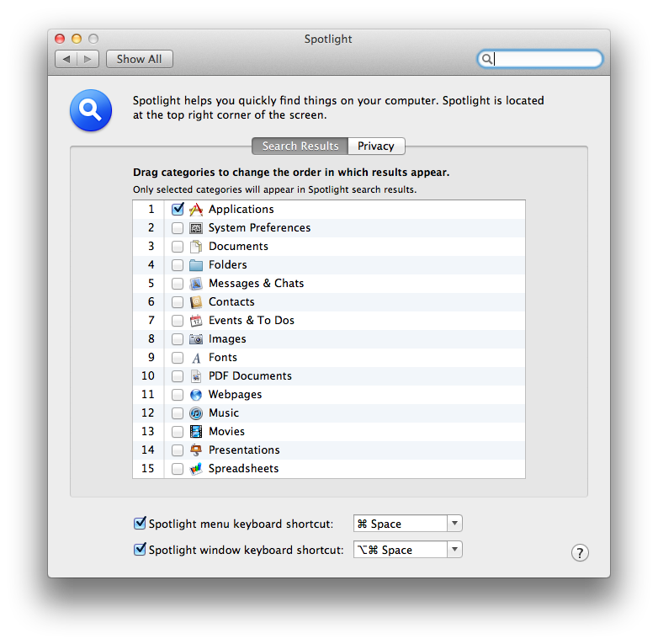Select the Spreadsheets row label
The height and width of the screenshot is (644, 658).
pos(244,469)
